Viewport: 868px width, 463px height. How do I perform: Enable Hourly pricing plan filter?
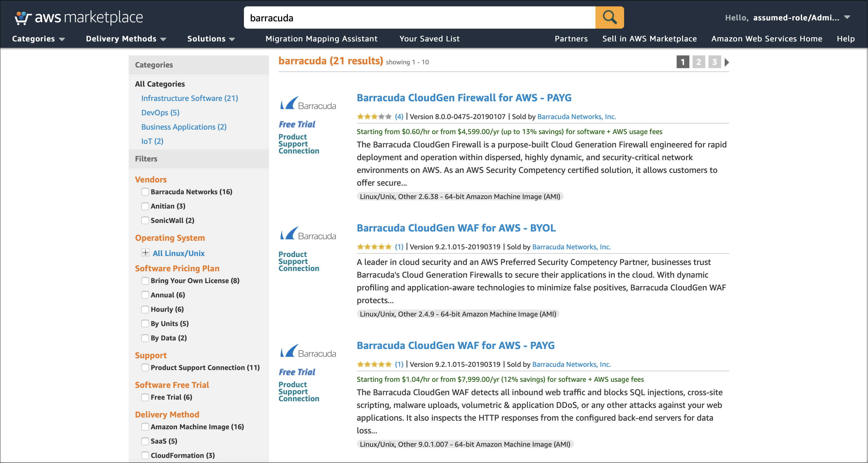[145, 309]
